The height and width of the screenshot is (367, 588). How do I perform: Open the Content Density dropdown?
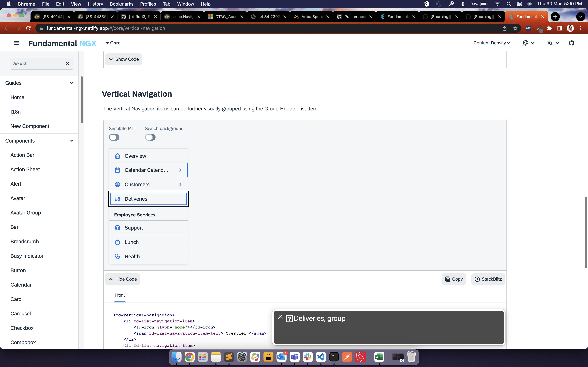click(492, 43)
